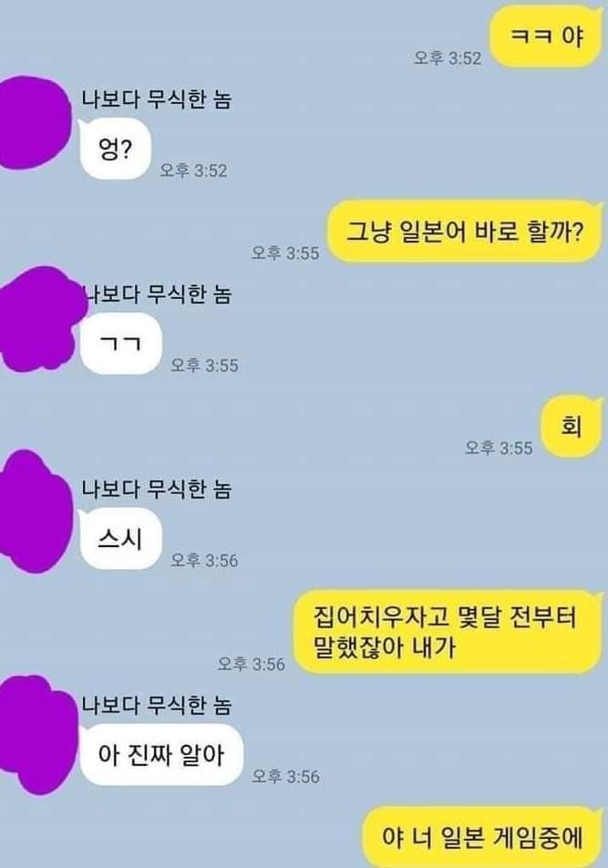608x868 pixels.
Task: Open sender name '나보다 무식한 놈' above '엉?'
Action: tap(157, 99)
